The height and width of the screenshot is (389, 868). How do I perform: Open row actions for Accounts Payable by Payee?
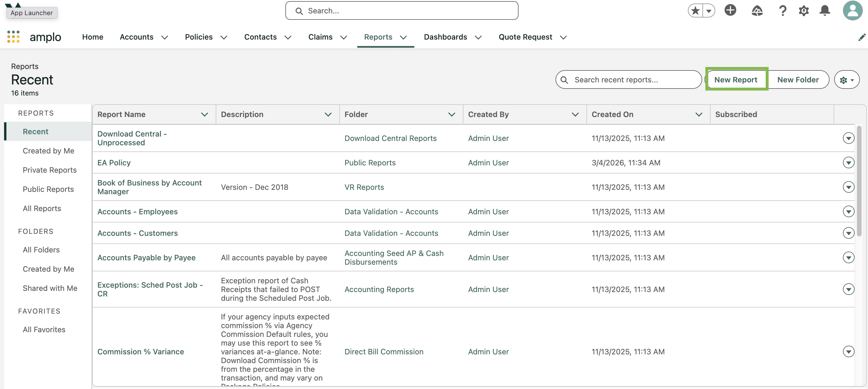click(x=848, y=257)
